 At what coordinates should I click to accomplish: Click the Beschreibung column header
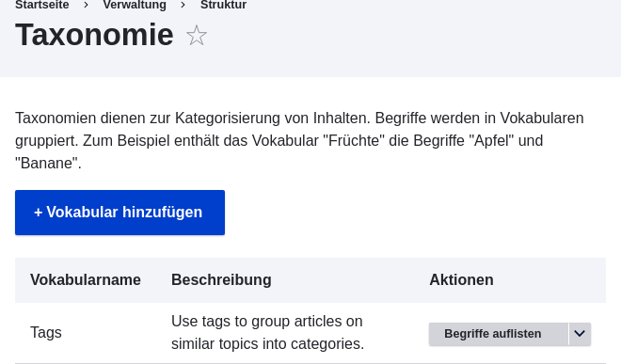221,279
